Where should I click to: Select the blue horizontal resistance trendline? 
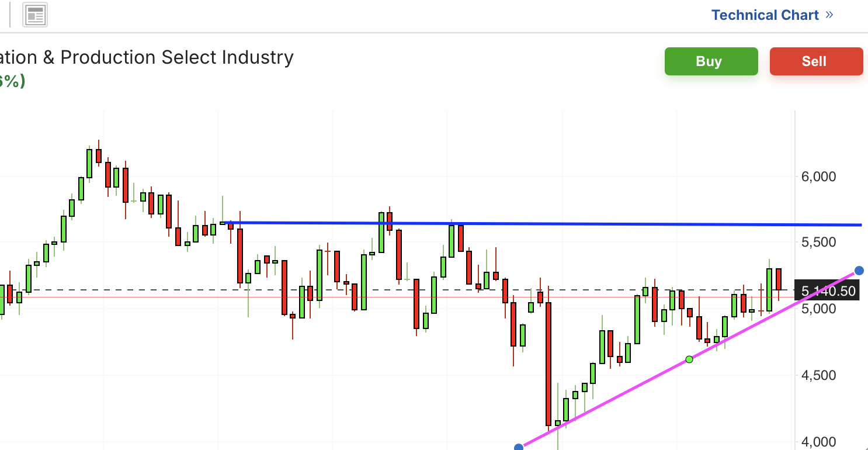584,223
